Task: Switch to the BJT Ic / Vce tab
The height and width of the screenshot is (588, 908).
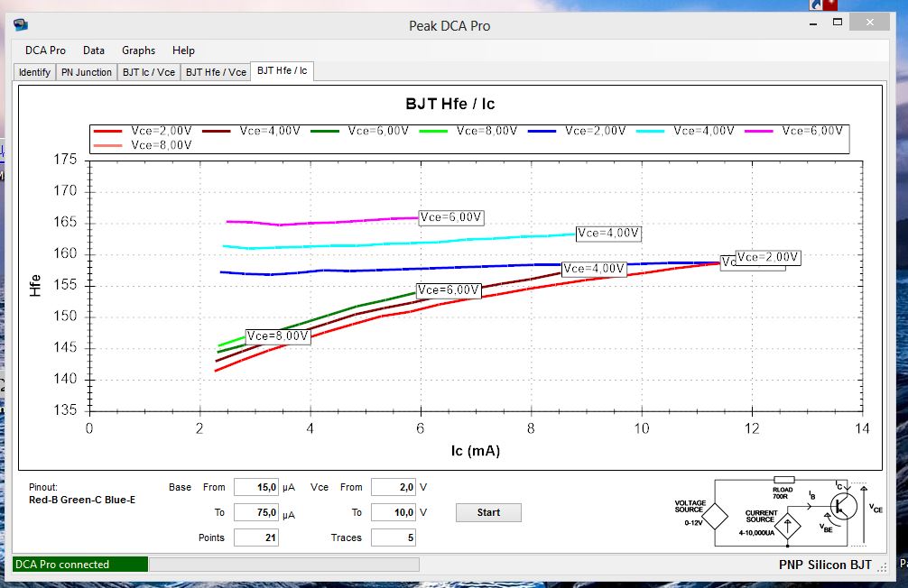Action: pyautogui.click(x=149, y=72)
